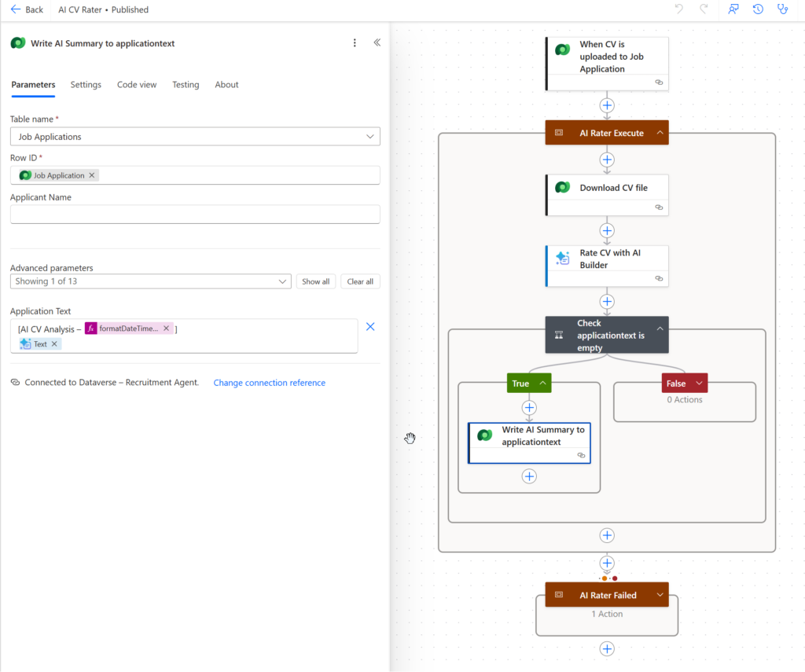
Task: Add step inside True branch above Write AI Summary
Action: 529,408
